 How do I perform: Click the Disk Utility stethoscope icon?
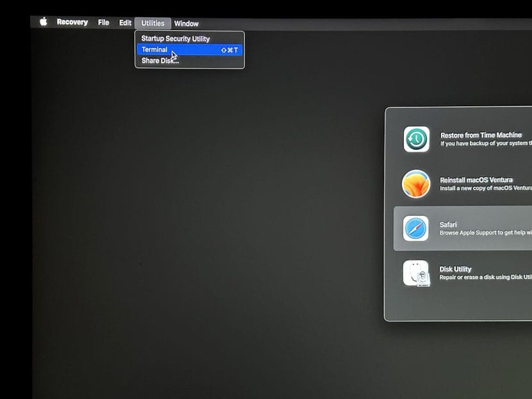416,273
